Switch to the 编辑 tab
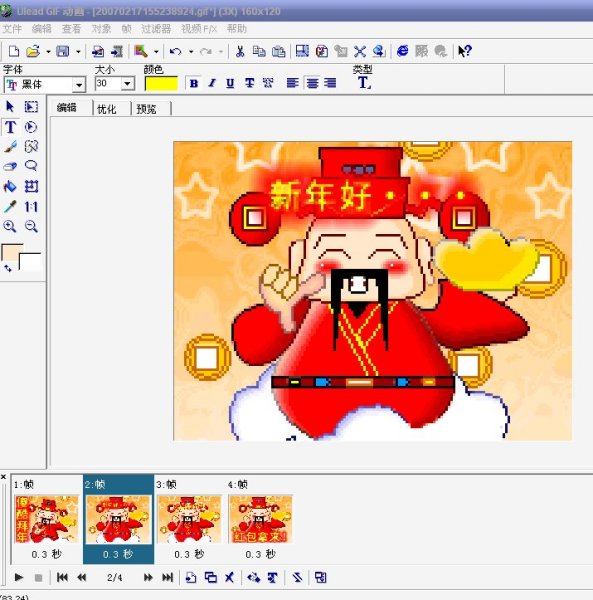This screenshot has width=593, height=600. point(67,108)
